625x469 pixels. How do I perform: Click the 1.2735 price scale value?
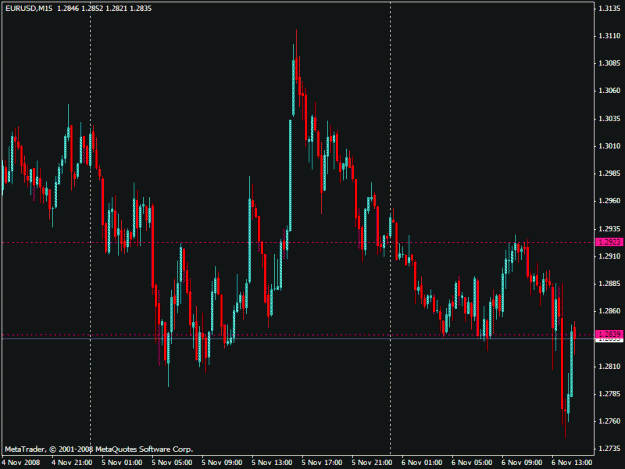(x=609, y=449)
